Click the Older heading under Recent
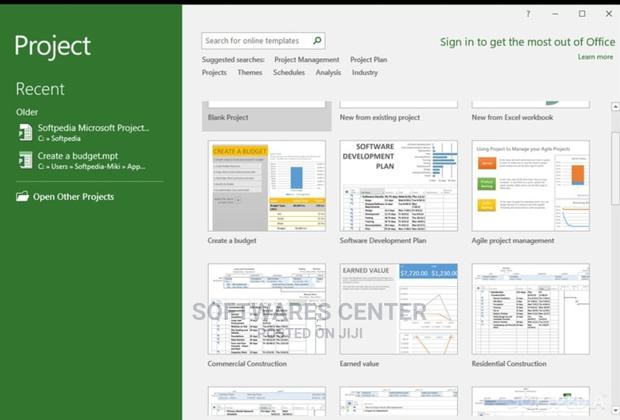 click(27, 112)
